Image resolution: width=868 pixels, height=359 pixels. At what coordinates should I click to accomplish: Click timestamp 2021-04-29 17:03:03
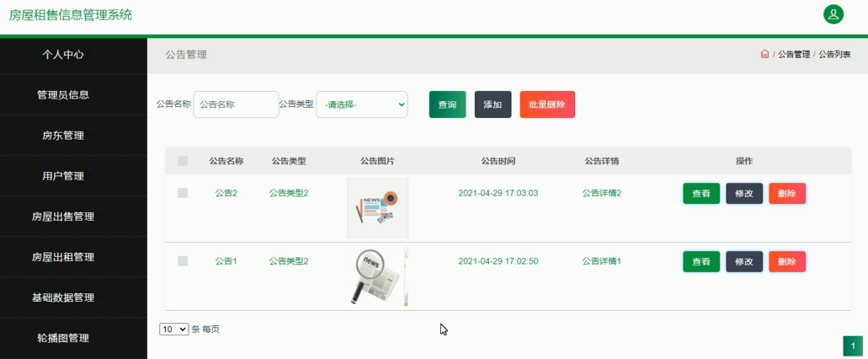(x=498, y=193)
